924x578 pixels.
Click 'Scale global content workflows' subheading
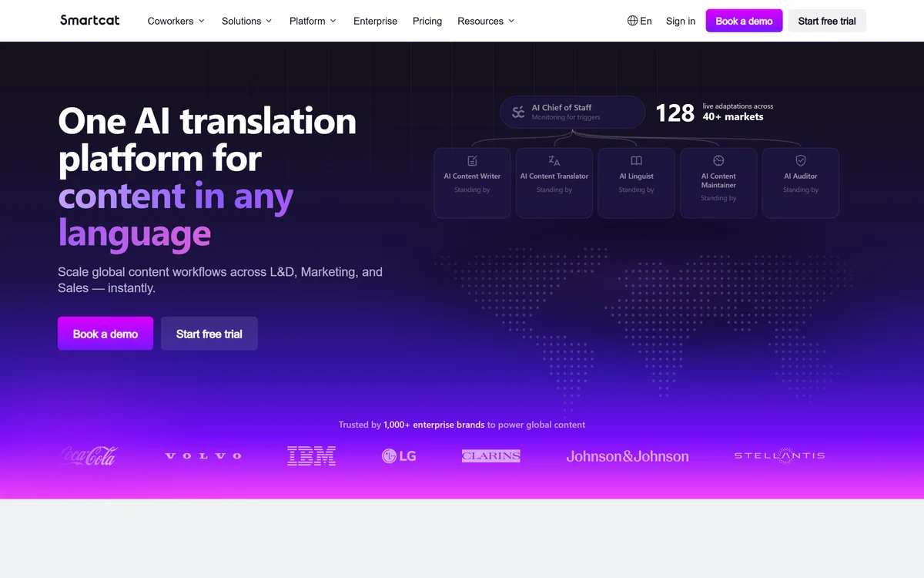[x=220, y=280]
